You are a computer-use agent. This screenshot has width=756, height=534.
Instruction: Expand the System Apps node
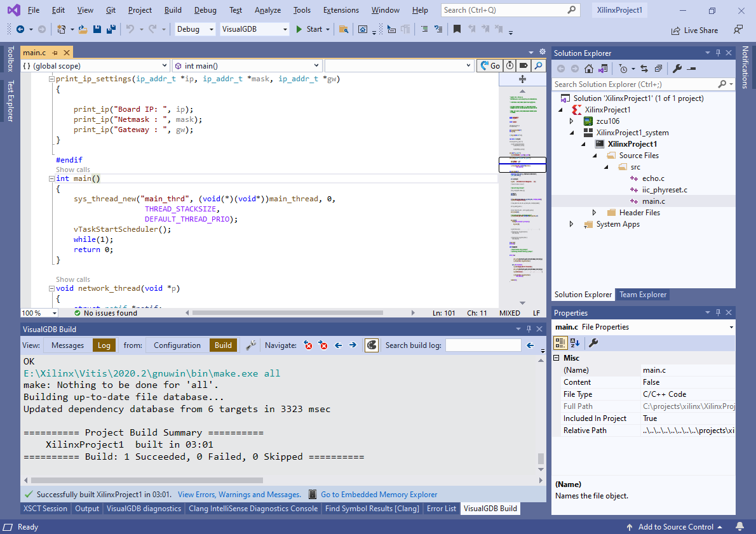pyautogui.click(x=572, y=224)
